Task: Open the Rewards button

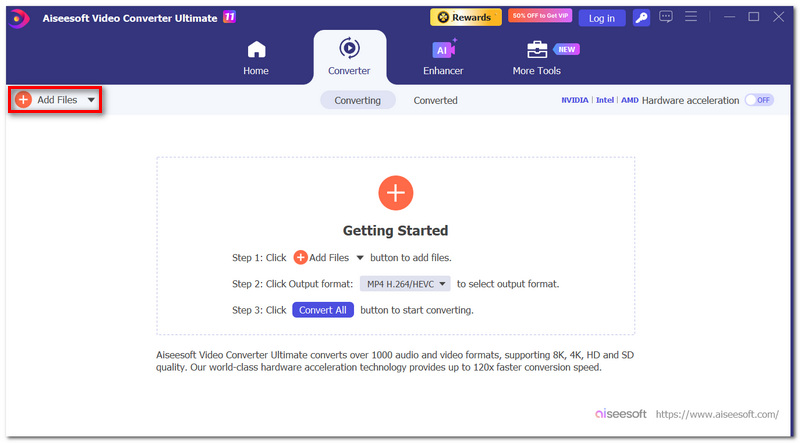Action: 465,17
